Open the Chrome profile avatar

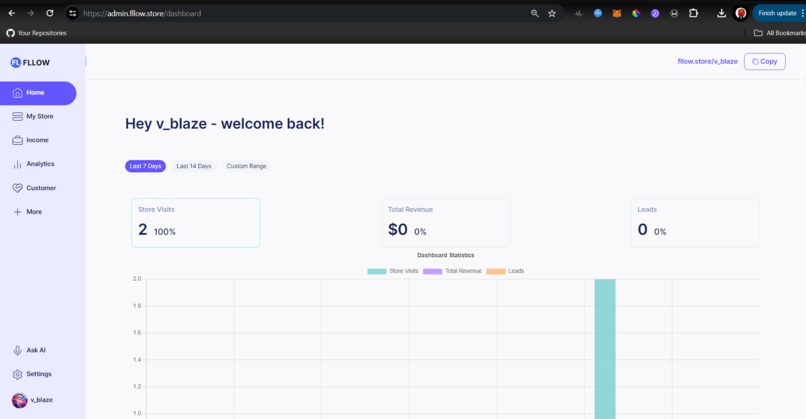pyautogui.click(x=741, y=13)
